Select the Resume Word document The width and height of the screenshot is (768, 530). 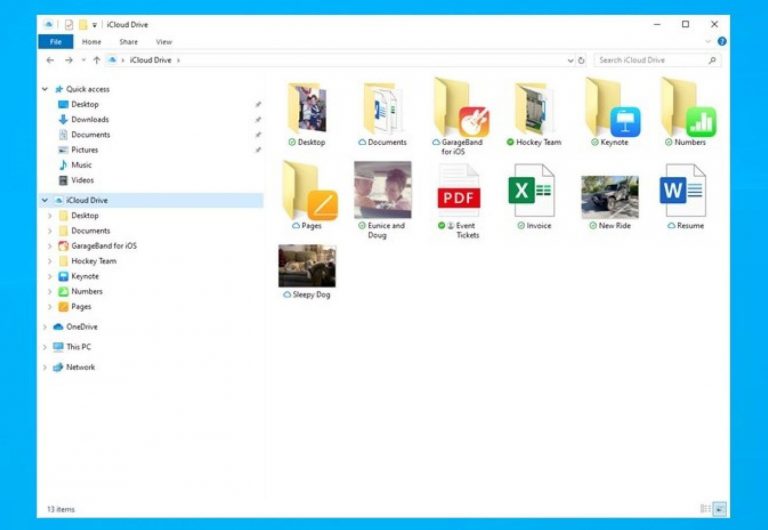tap(684, 190)
